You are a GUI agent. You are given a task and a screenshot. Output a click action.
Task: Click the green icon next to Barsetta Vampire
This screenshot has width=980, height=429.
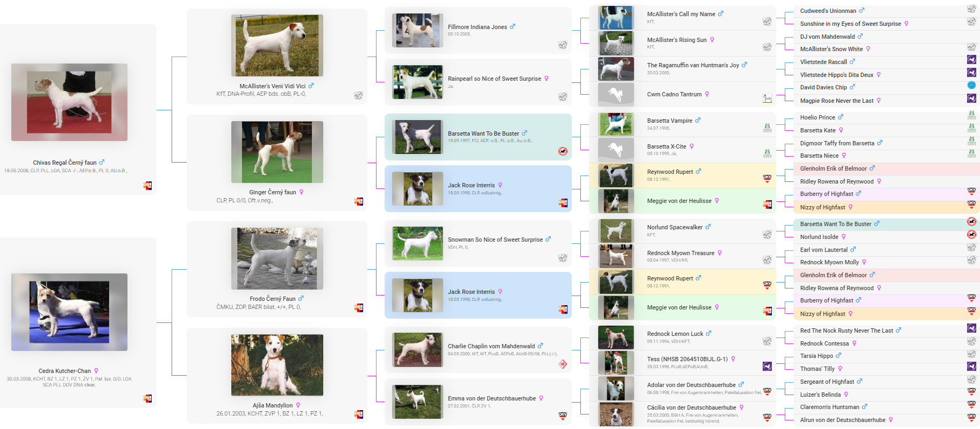[767, 128]
